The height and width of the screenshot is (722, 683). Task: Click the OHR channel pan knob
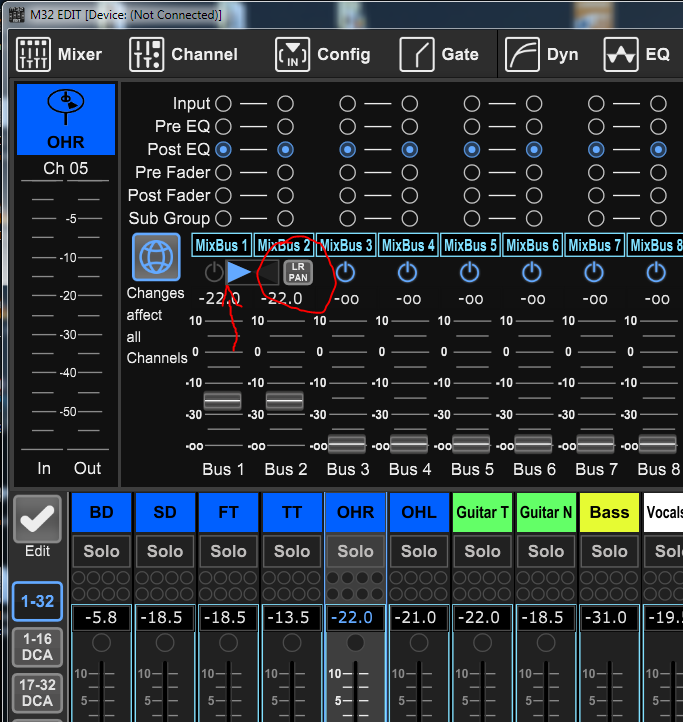tap(356, 643)
